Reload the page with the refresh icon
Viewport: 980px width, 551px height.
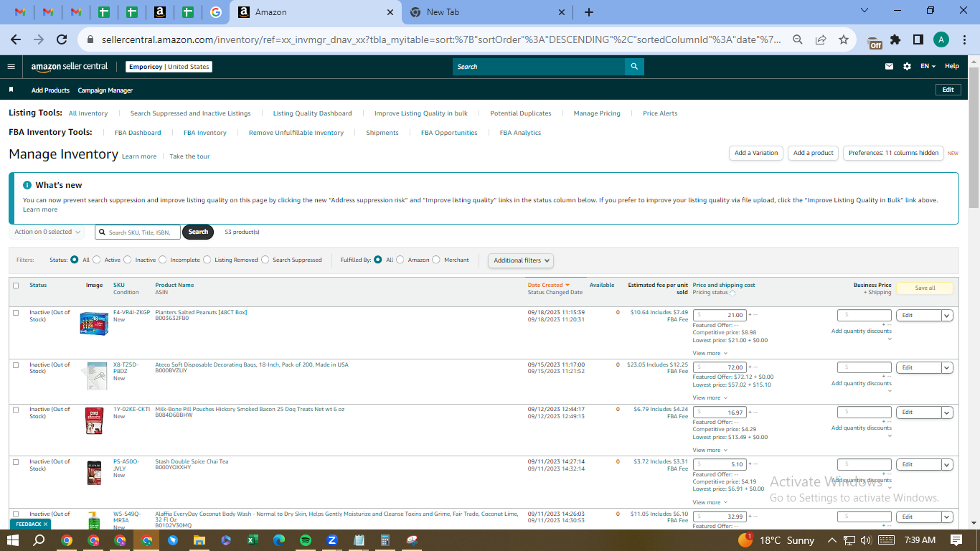62,39
